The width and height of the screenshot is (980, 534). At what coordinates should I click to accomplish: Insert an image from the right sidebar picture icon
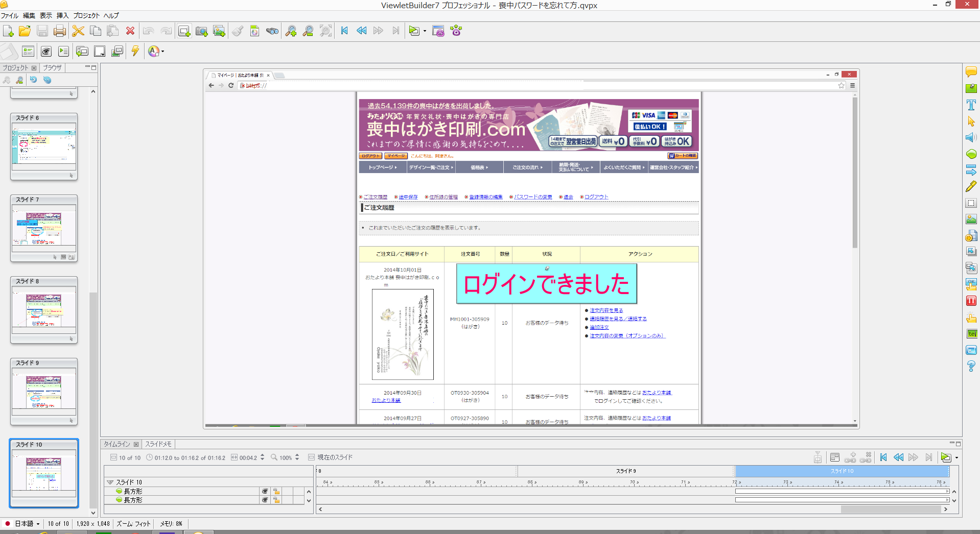pos(971,219)
